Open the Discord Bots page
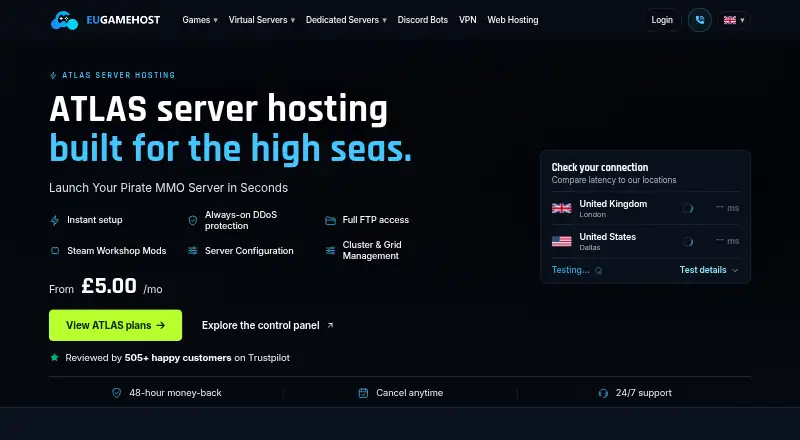The width and height of the screenshot is (800, 440). point(422,20)
